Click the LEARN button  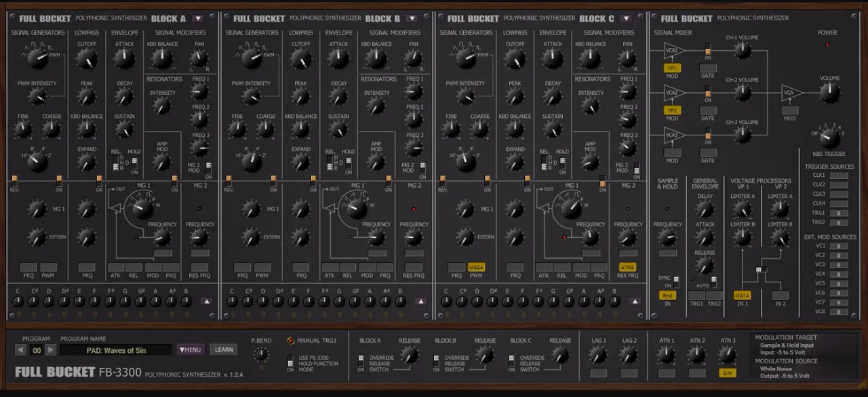tap(224, 350)
